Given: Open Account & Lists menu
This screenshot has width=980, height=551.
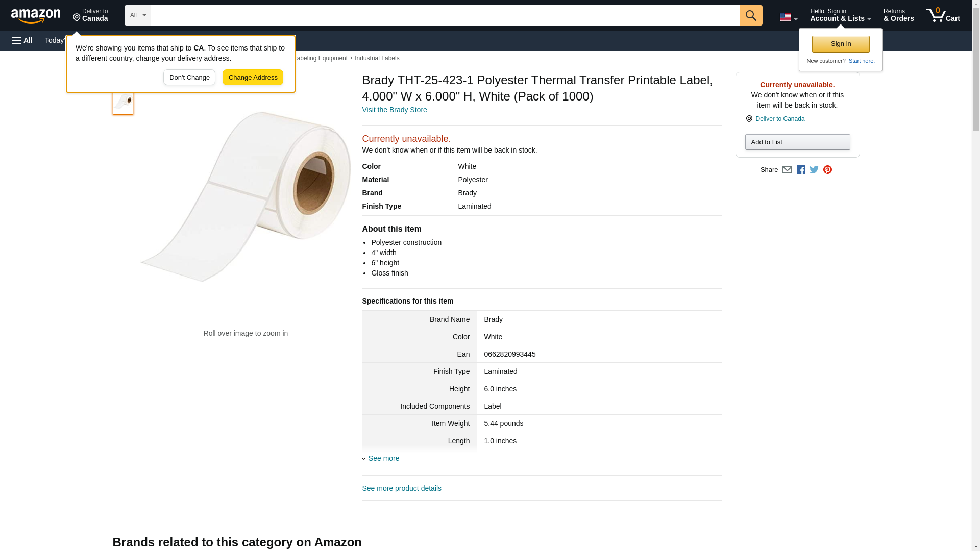Looking at the screenshot, I should click(840, 15).
